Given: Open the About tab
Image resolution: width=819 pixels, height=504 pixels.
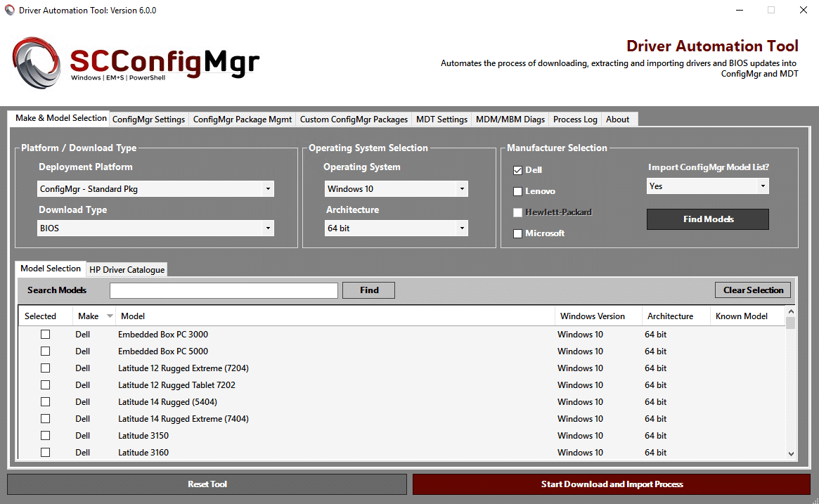Looking at the screenshot, I should pos(617,119).
